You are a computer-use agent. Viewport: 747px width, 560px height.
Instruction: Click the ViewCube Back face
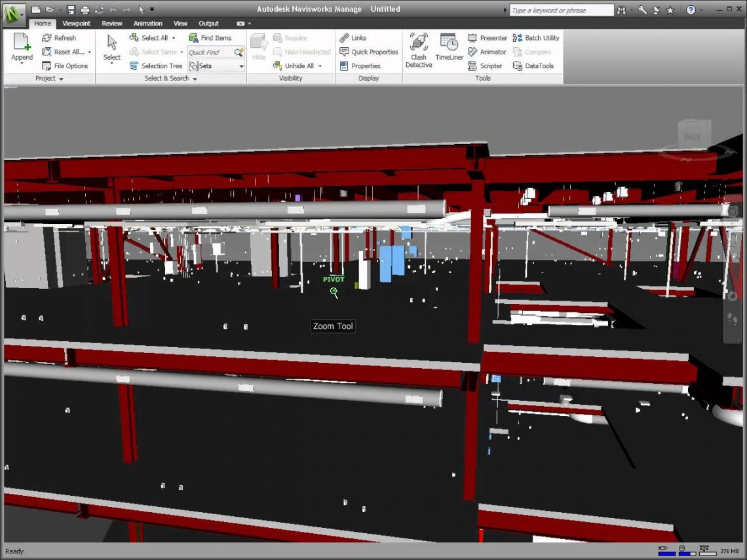[692, 136]
